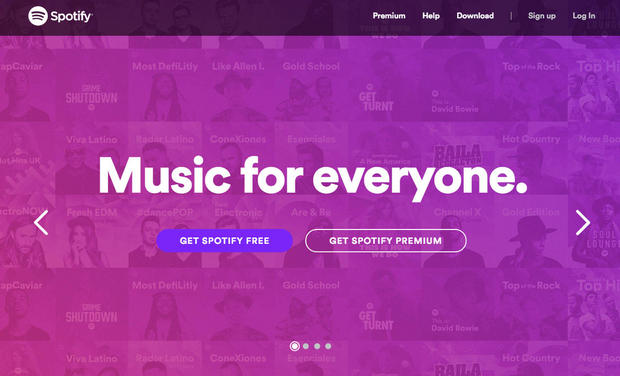Open the Download page link
Screen dimensions: 620x376
(475, 16)
